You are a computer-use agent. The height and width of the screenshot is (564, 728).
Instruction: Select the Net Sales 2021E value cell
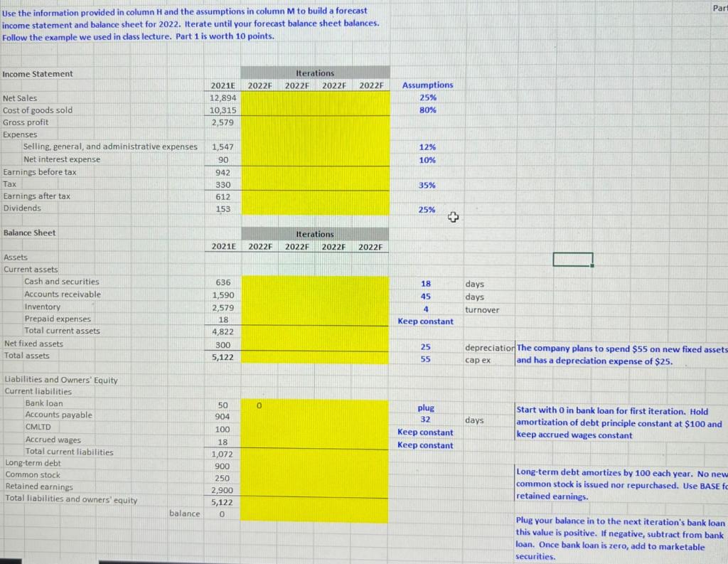(223, 97)
